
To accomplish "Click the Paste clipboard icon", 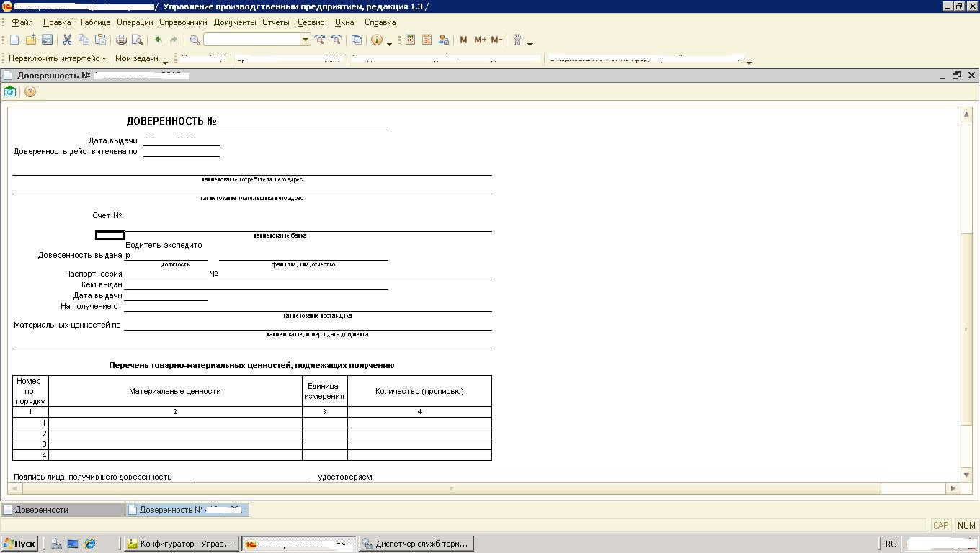I will click(x=101, y=40).
